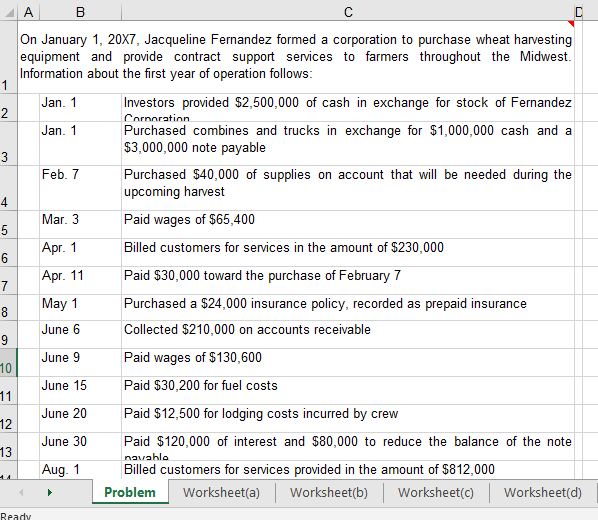
Task: Click the cell 'Paid $12,500 for lodging costs'
Action: [348, 419]
